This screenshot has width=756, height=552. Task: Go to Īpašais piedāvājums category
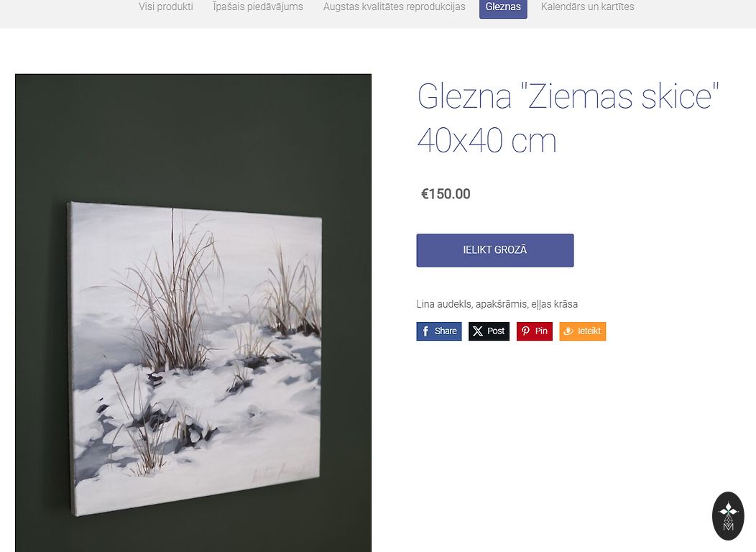click(258, 6)
